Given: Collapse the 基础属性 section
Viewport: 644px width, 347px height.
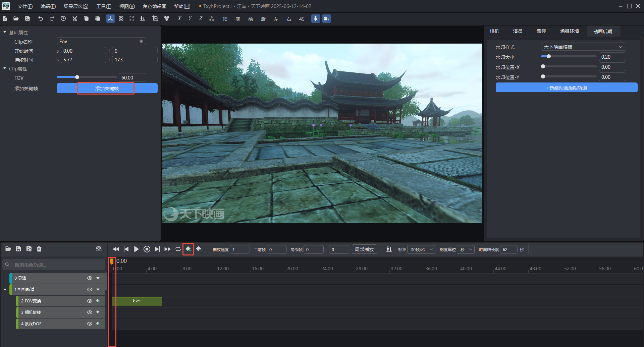Looking at the screenshot, I should click(x=5, y=32).
